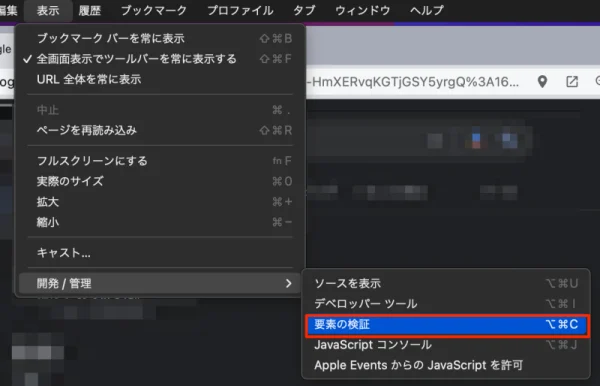Open the 表示 menu in menu bar
600x386 pixels.
(48, 10)
